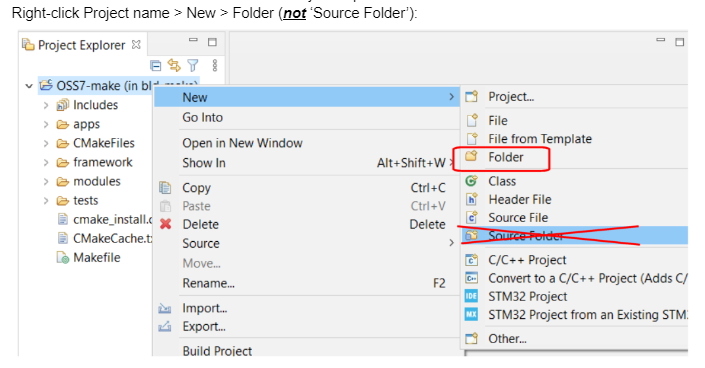Click Copy in the context menu
Viewport: 705px width, 368px height.
click(196, 188)
